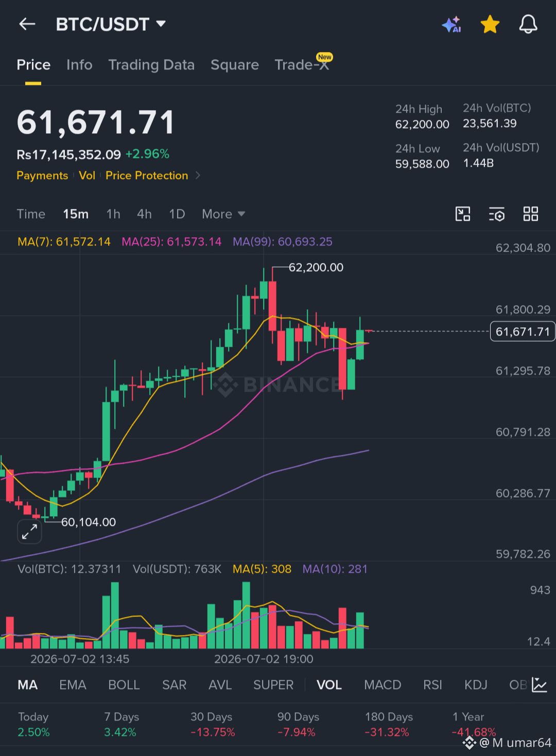Image resolution: width=556 pixels, height=756 pixels.
Task: Expand the More intervals dropdown
Action: click(x=223, y=214)
